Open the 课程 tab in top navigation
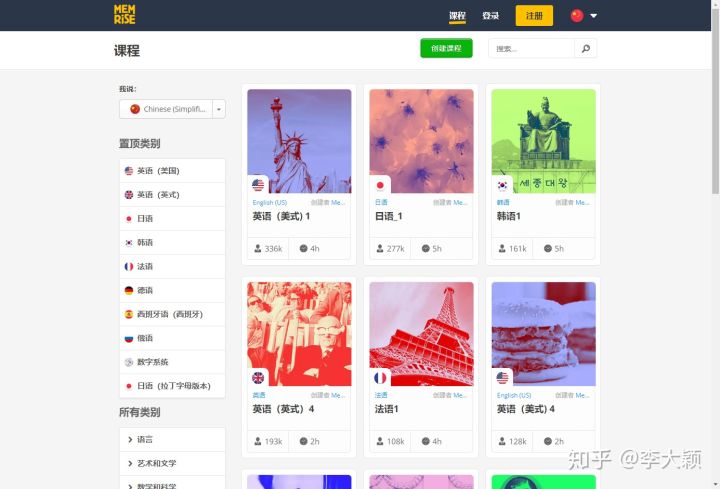 click(x=457, y=16)
